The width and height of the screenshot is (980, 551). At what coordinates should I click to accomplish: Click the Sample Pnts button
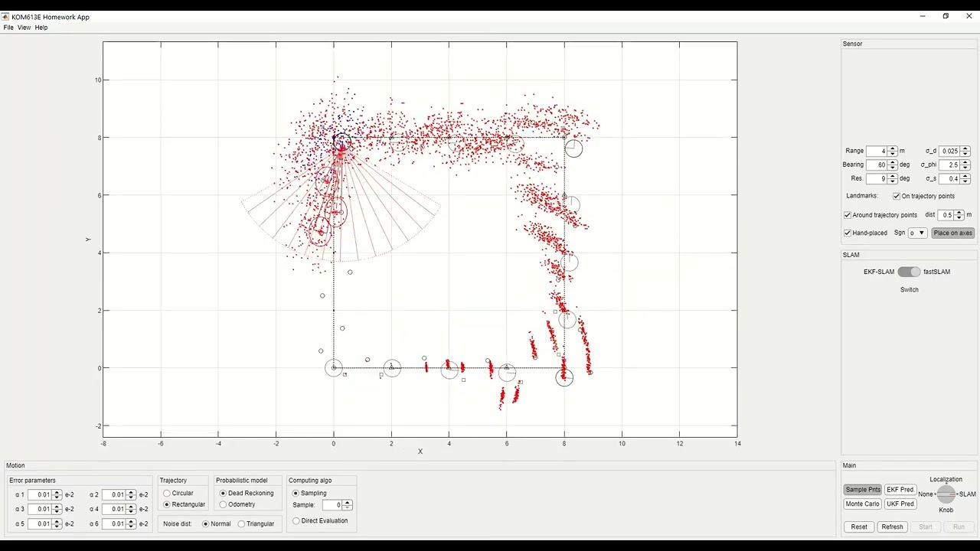click(863, 490)
